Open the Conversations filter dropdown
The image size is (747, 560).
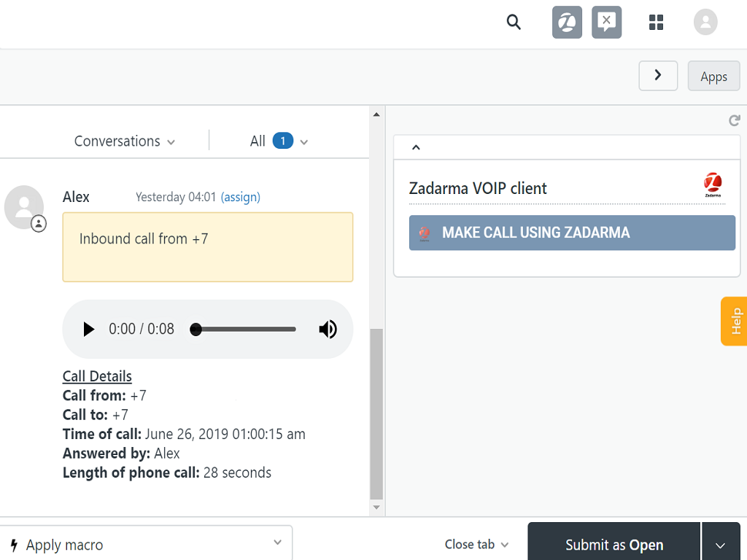coord(125,141)
